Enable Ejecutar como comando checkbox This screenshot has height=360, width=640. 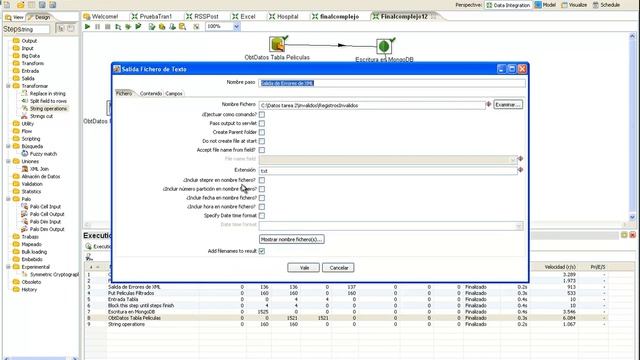(x=262, y=115)
